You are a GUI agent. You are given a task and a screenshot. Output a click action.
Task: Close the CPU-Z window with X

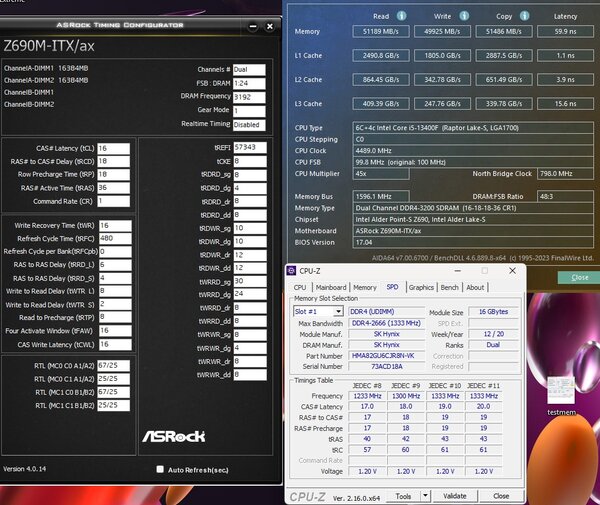pos(512,271)
